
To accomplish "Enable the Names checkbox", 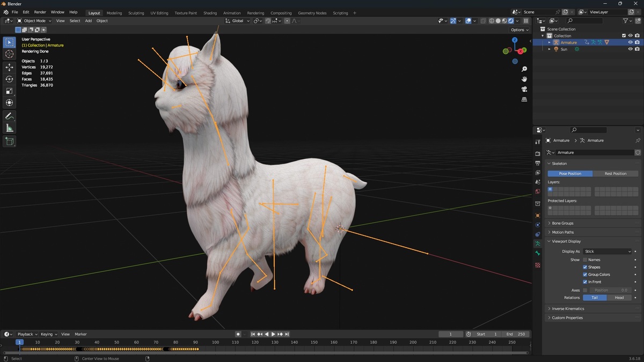I will [x=585, y=260].
